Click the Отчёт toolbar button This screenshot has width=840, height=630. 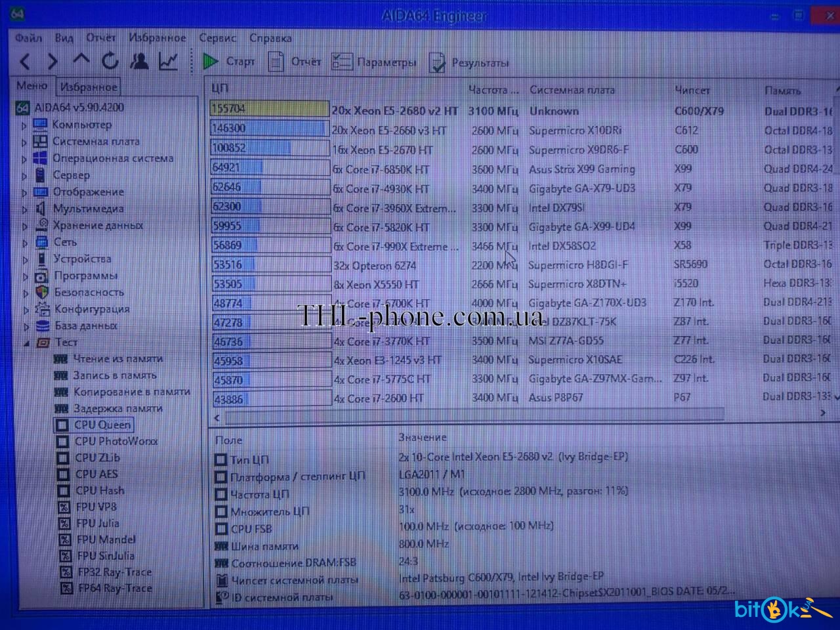click(x=295, y=62)
